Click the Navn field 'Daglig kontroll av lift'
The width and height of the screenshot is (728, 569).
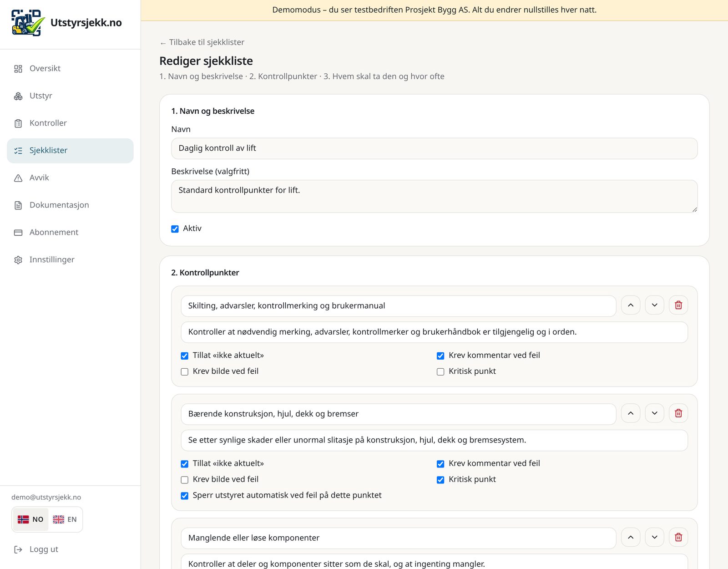(434, 148)
